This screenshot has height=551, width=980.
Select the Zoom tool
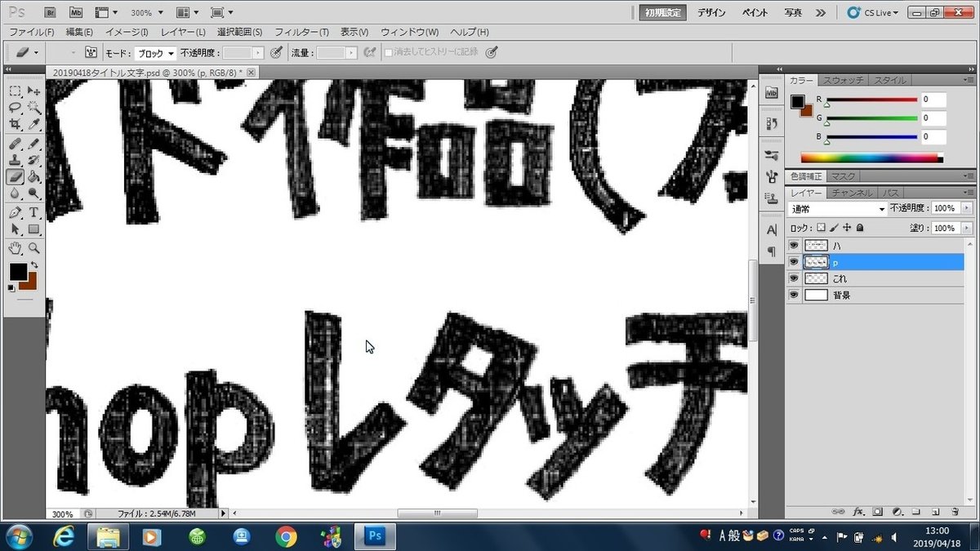33,248
